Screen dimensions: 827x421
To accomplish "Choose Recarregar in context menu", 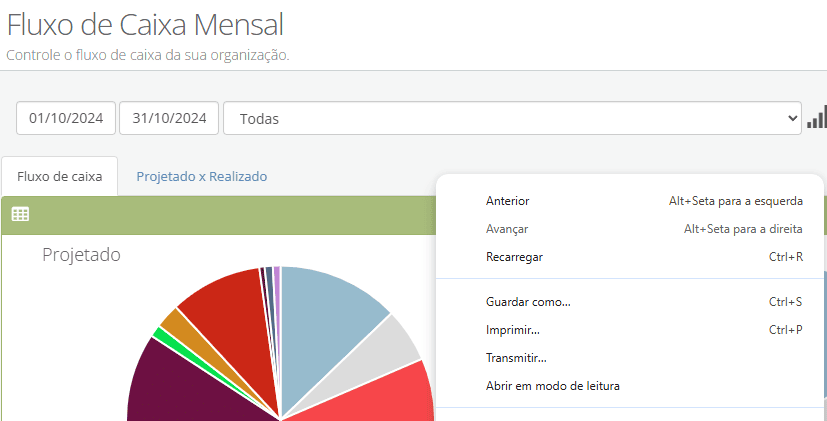I will point(630,257).
